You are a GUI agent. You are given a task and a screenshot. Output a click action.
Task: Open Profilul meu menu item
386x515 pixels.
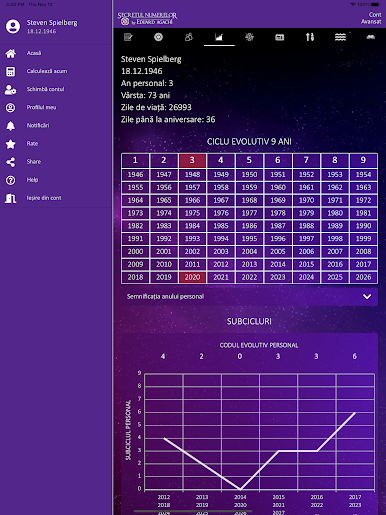pyautogui.click(x=41, y=107)
